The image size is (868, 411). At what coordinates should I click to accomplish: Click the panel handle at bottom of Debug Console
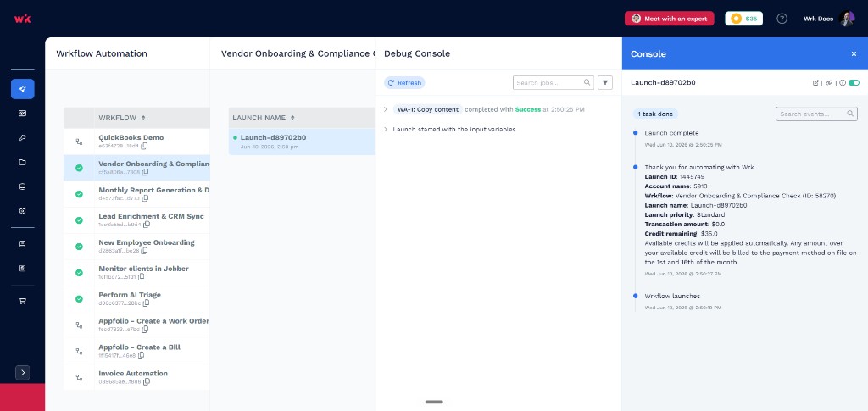point(434,402)
